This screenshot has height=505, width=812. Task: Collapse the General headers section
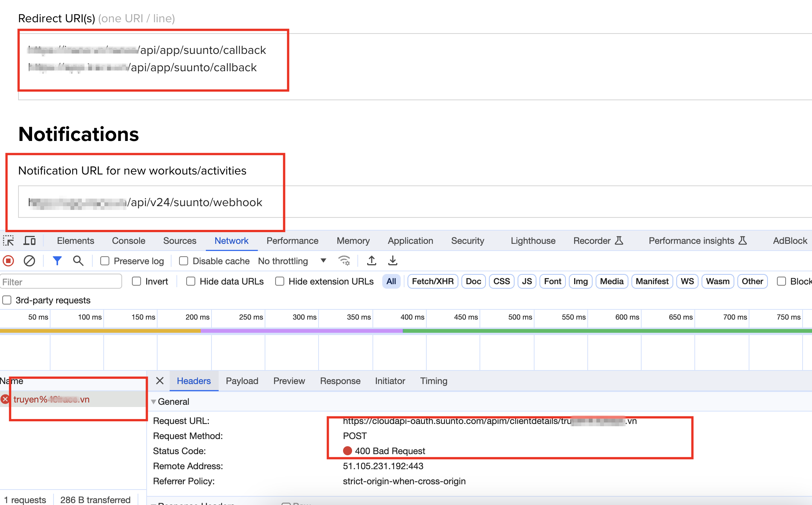(153, 402)
